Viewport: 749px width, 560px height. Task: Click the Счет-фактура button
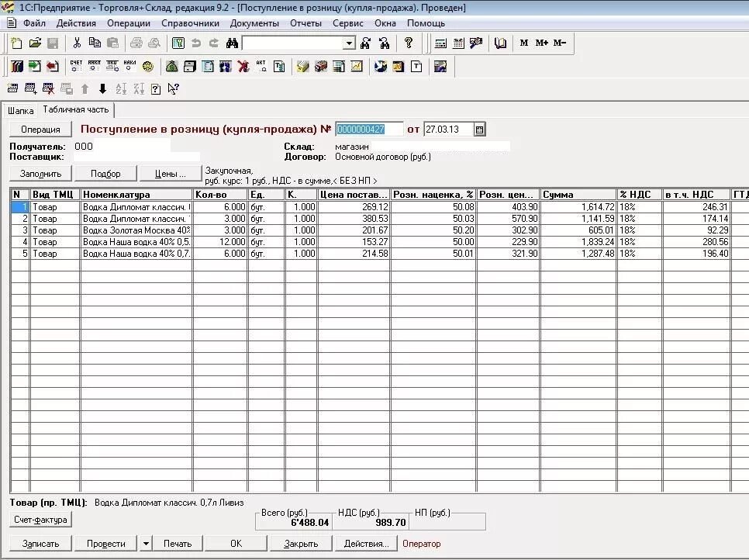pyautogui.click(x=40, y=520)
